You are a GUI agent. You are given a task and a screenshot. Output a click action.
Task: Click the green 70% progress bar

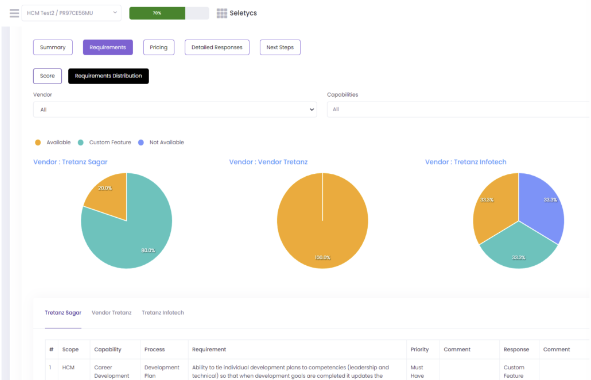[157, 13]
